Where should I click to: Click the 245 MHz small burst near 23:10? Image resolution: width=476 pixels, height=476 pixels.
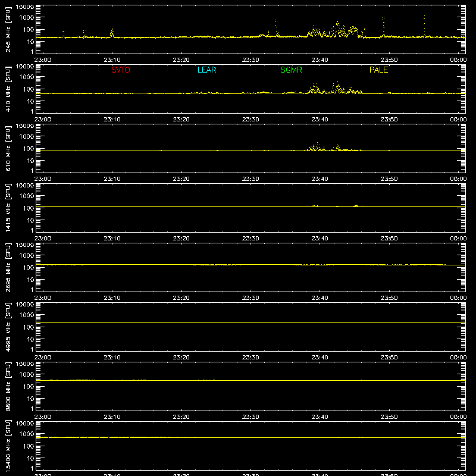point(112,33)
